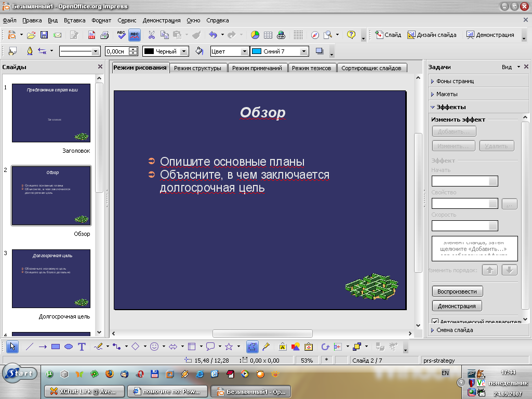Switch to the Сортировщик слайдов tab
This screenshot has height=399, width=532.
pyautogui.click(x=371, y=68)
